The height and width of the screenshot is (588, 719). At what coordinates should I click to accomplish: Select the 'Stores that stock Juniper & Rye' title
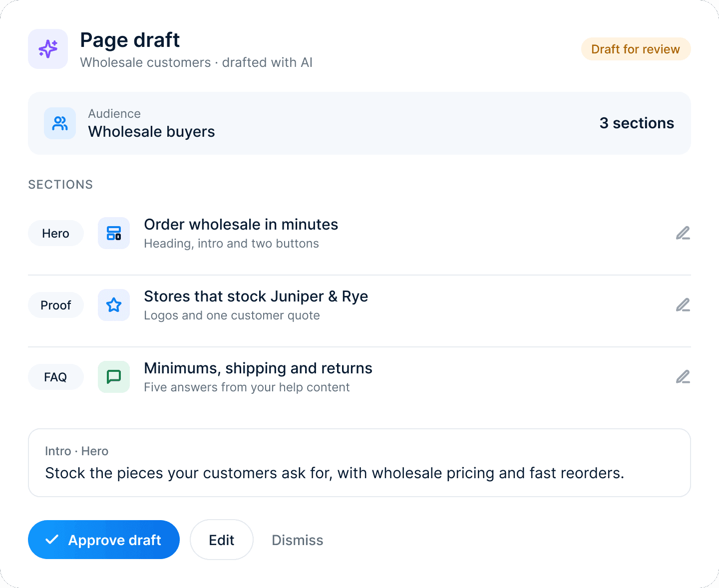pos(256,296)
